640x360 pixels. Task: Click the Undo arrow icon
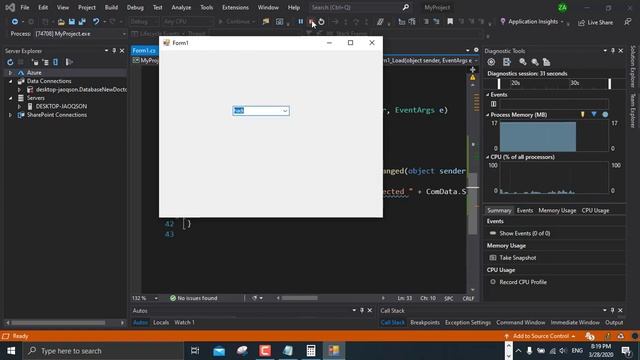click(x=96, y=22)
